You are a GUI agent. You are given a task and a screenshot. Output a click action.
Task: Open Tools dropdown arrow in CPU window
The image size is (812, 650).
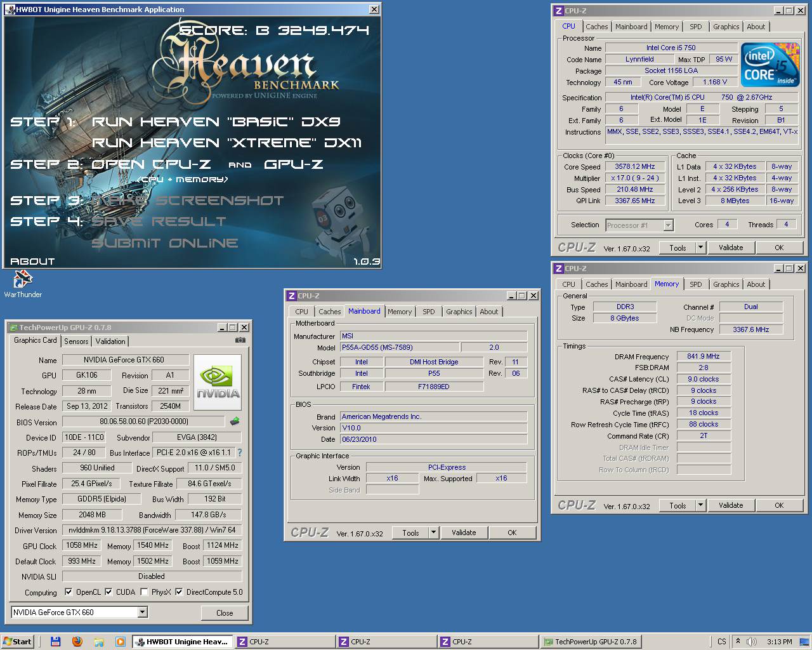click(x=700, y=248)
